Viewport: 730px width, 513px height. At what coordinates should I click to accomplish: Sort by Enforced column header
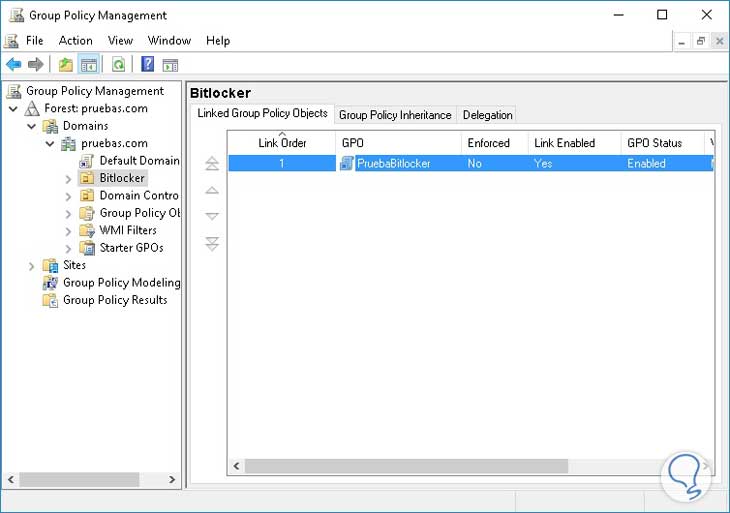(495, 143)
